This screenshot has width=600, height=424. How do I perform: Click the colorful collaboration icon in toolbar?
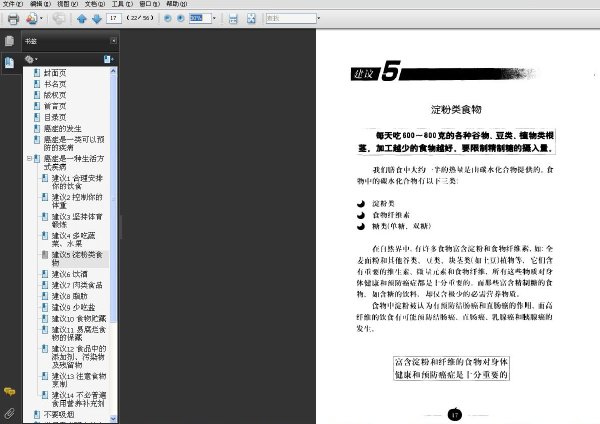(32, 18)
